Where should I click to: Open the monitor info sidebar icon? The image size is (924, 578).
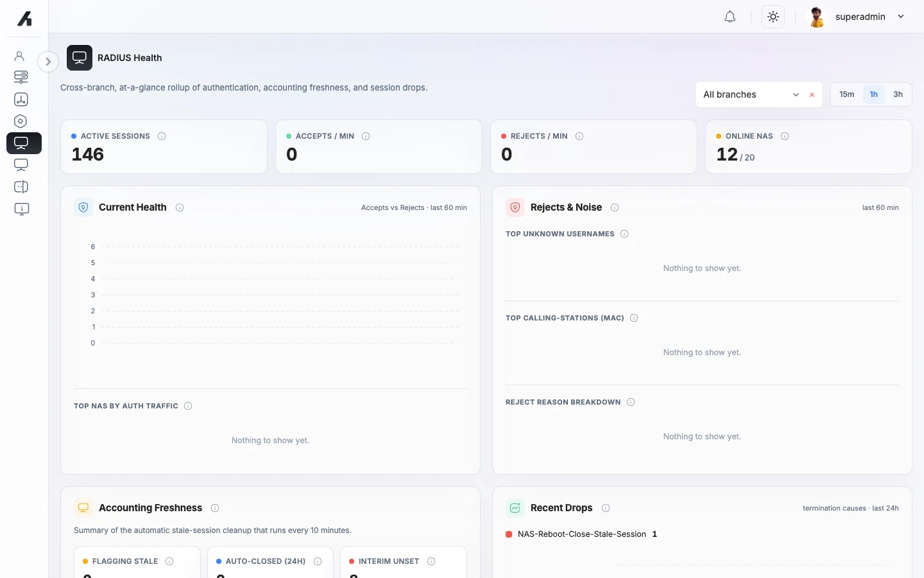[x=21, y=209]
